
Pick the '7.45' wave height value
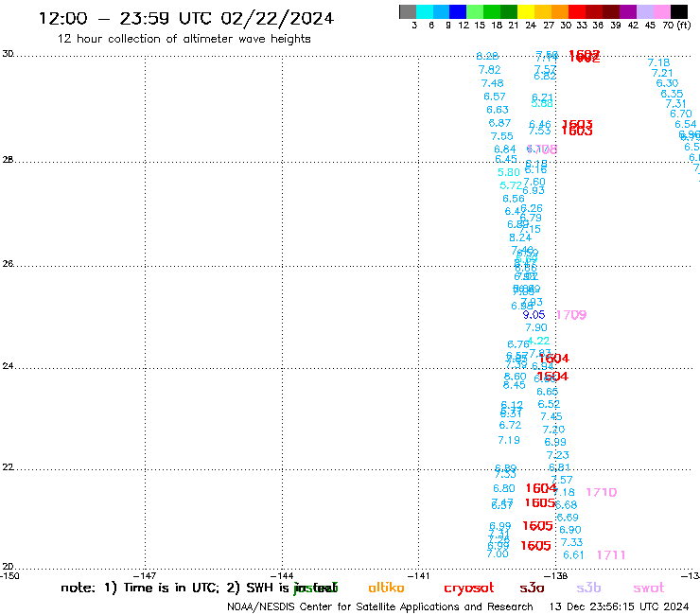pos(551,416)
